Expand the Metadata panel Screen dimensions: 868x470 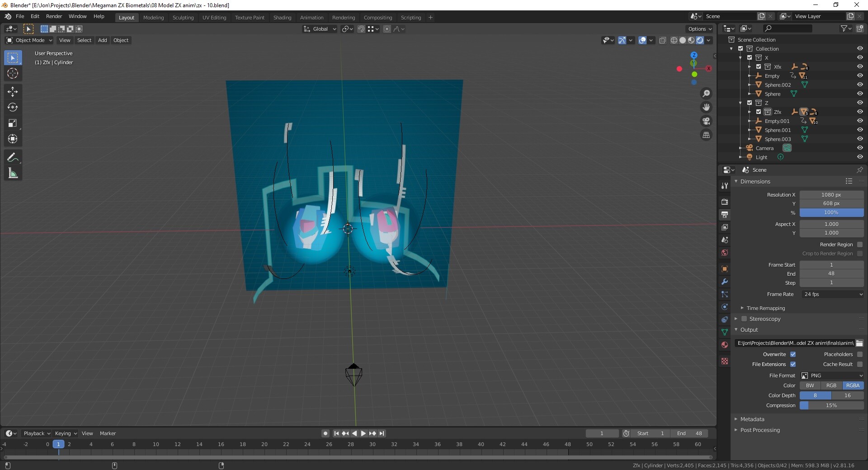click(x=752, y=419)
